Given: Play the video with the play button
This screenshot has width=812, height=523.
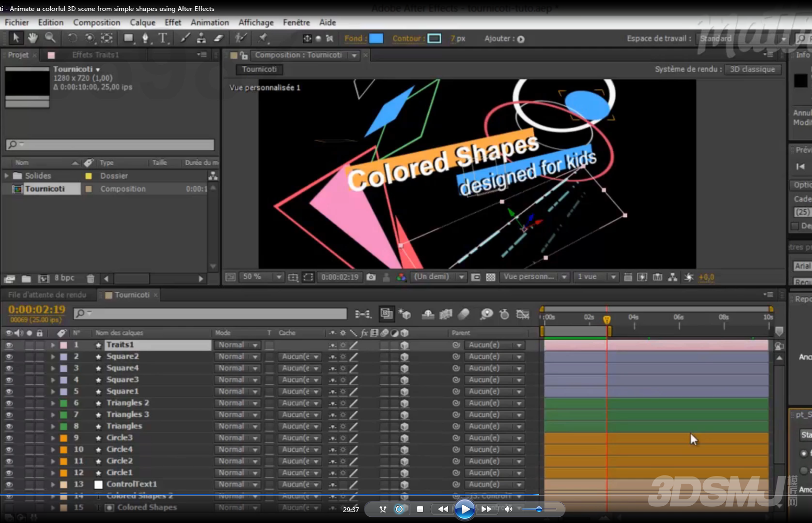Looking at the screenshot, I should tap(464, 509).
